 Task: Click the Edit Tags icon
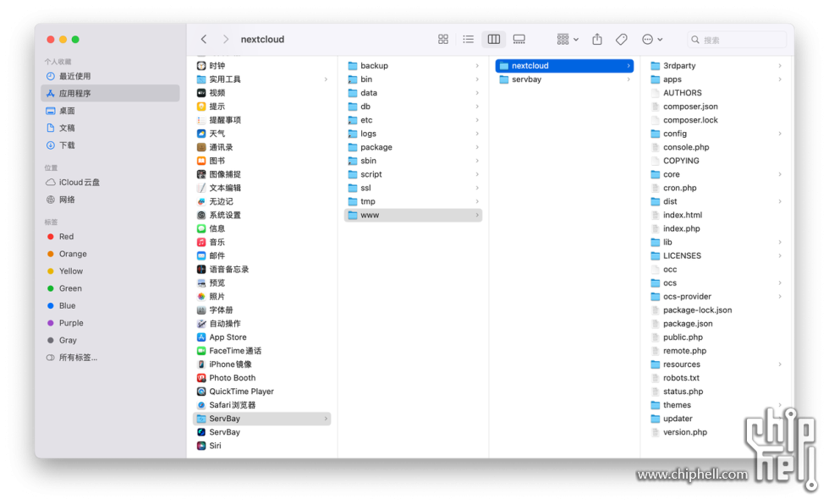coord(622,39)
